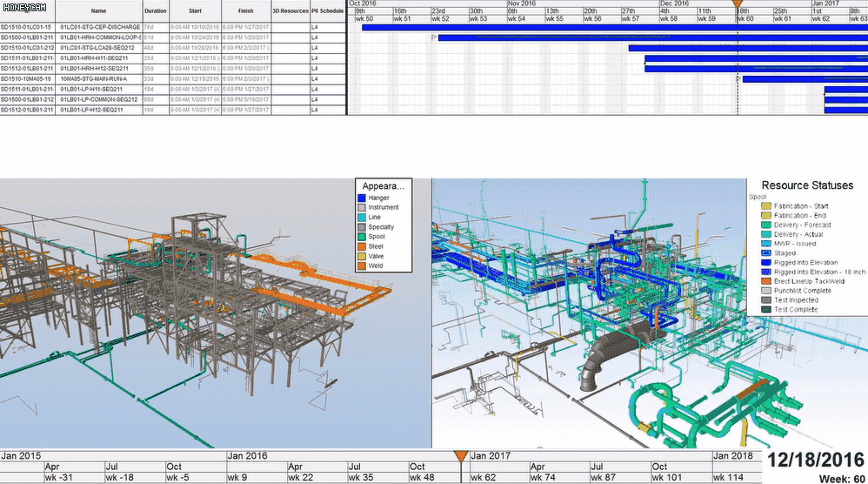The height and width of the screenshot is (484, 868).
Task: Click the Erect LineUp TackWeld status swatch
Action: (x=766, y=281)
